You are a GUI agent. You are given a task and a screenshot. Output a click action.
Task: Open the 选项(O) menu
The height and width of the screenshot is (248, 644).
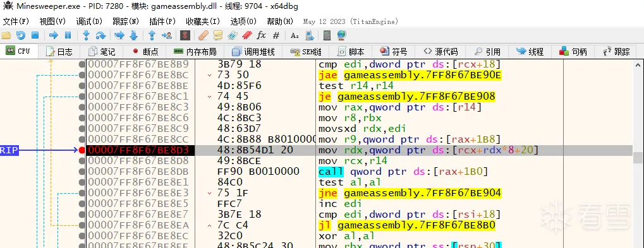243,21
